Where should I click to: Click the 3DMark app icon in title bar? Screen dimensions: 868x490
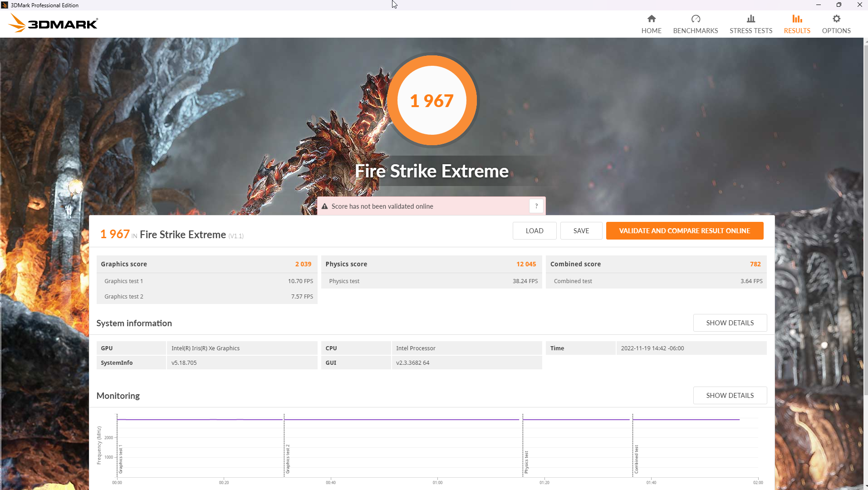(x=5, y=5)
